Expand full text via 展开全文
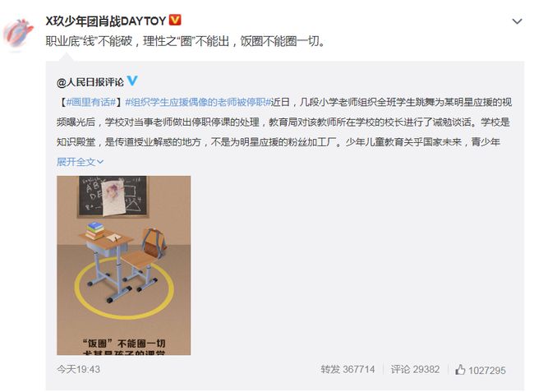 point(76,162)
